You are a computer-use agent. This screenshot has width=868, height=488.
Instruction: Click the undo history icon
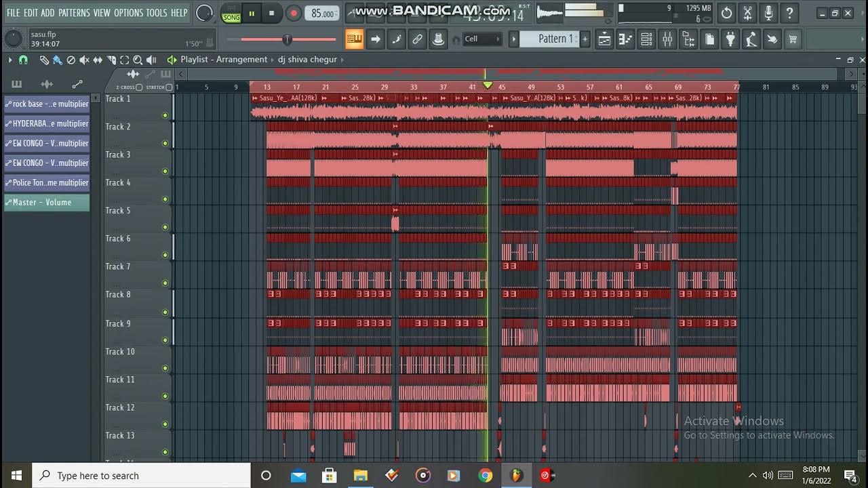pos(726,13)
